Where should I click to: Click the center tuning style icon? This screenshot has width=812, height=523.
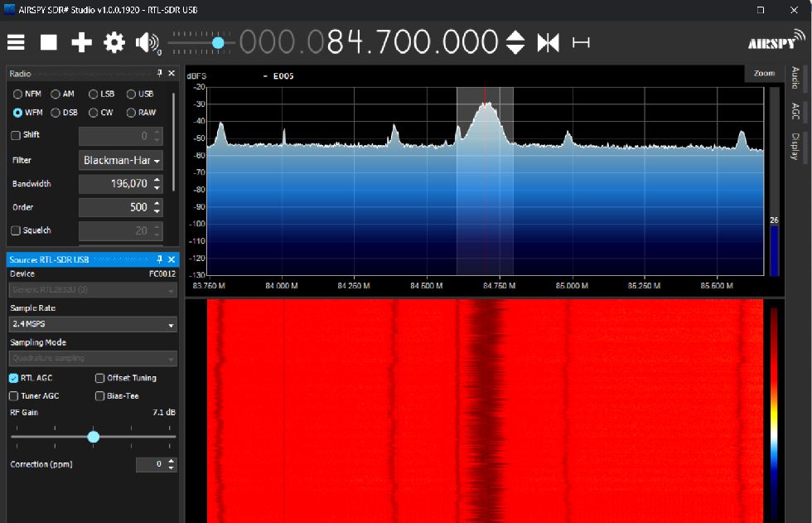click(x=548, y=42)
